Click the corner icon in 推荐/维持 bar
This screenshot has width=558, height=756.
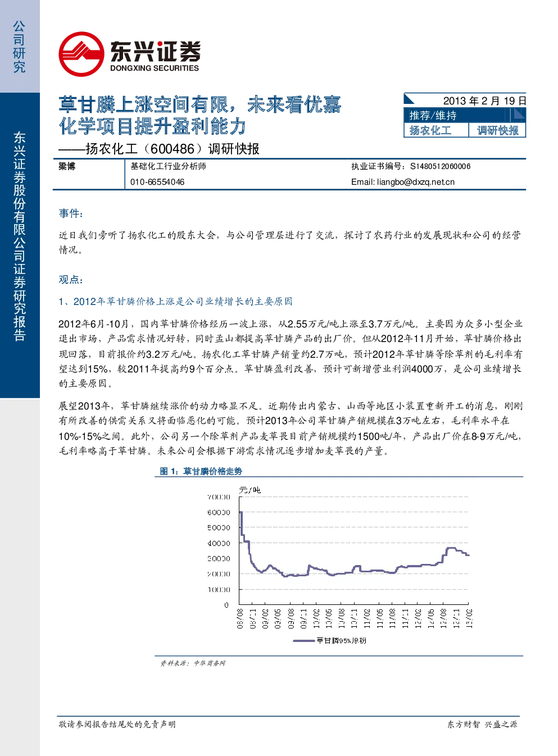pyautogui.click(x=519, y=115)
